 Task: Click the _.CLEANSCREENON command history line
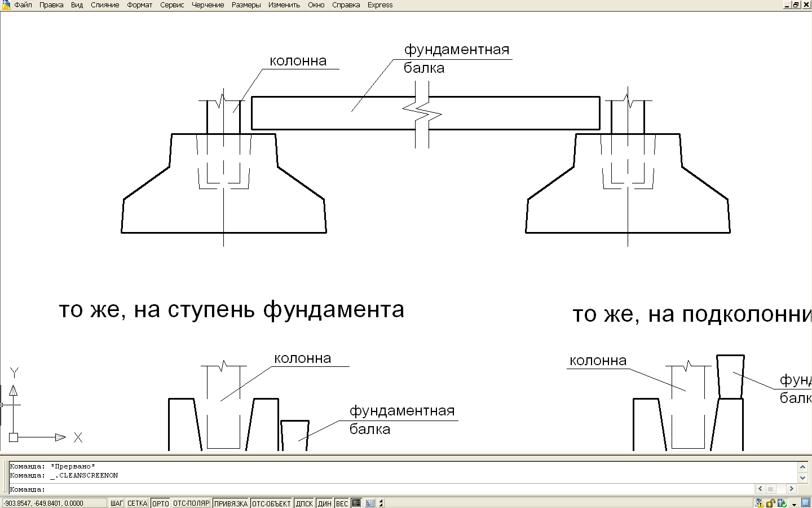pos(64,475)
